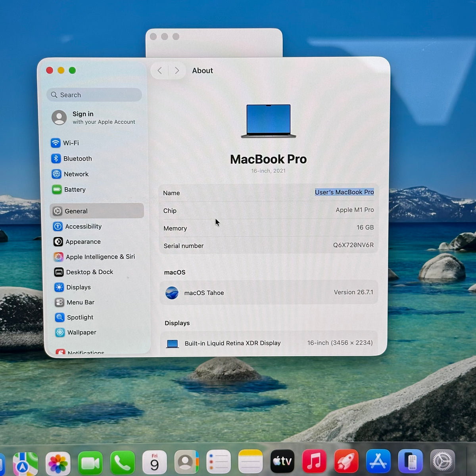The height and width of the screenshot is (476, 476).
Task: Select General in the sidebar
Action: 97,211
